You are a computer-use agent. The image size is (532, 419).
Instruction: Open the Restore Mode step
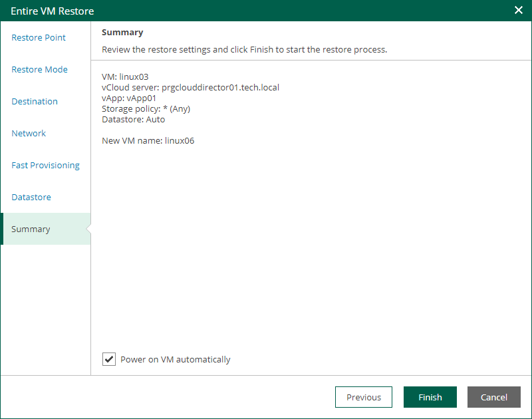point(39,70)
